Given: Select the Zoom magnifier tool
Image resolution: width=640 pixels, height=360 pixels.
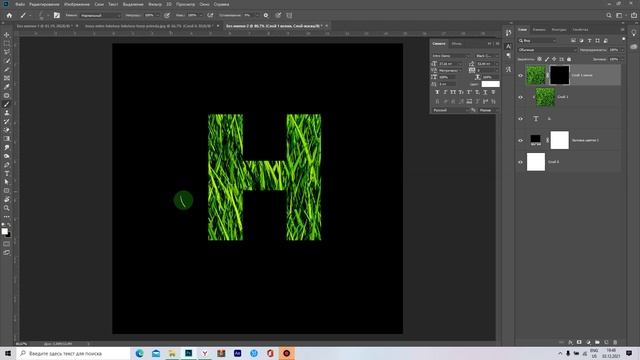Looking at the screenshot, I should [x=7, y=208].
